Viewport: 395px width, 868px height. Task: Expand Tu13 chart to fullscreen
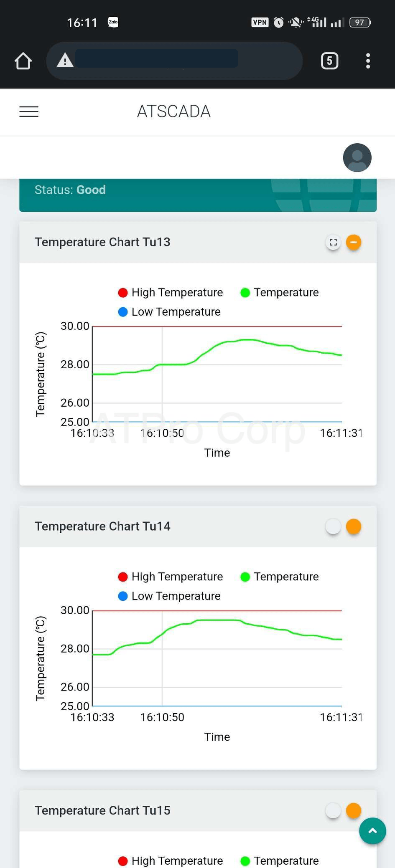pos(333,242)
